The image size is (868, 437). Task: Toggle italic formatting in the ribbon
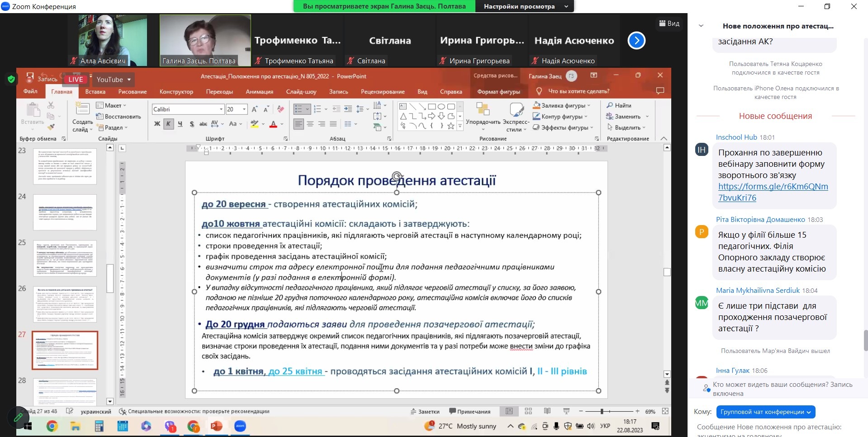(x=168, y=124)
